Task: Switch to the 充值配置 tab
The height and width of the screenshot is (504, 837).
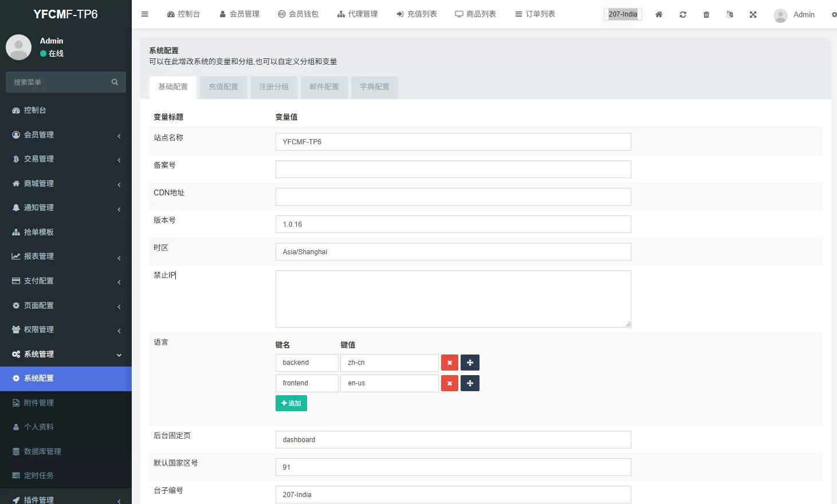Action: pyautogui.click(x=223, y=87)
